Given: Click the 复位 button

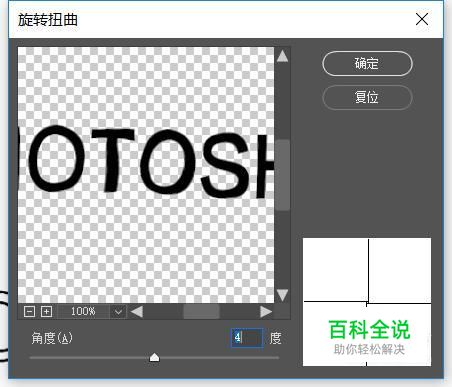Looking at the screenshot, I should pos(367,97).
